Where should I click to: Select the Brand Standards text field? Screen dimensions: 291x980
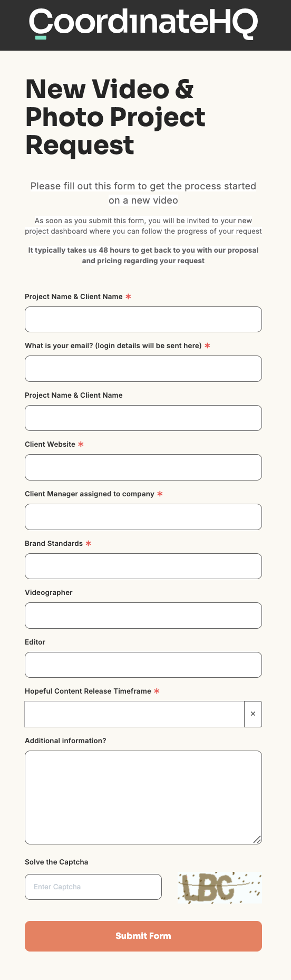point(143,566)
